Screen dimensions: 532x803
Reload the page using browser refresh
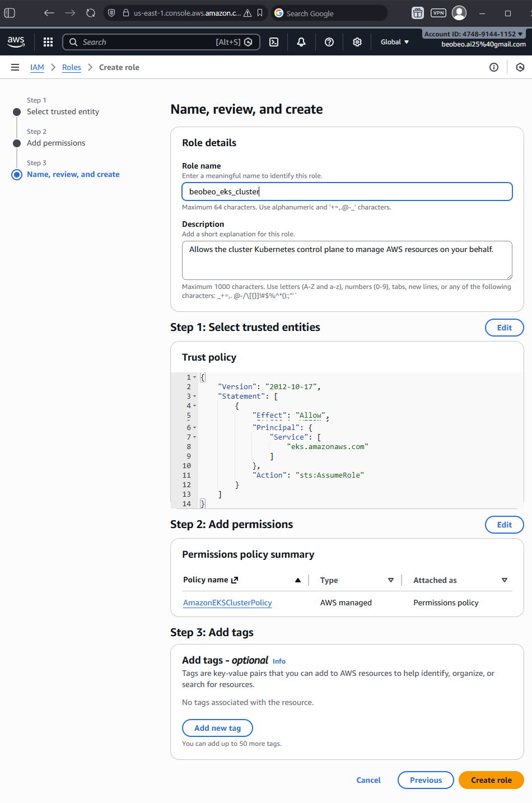91,13
